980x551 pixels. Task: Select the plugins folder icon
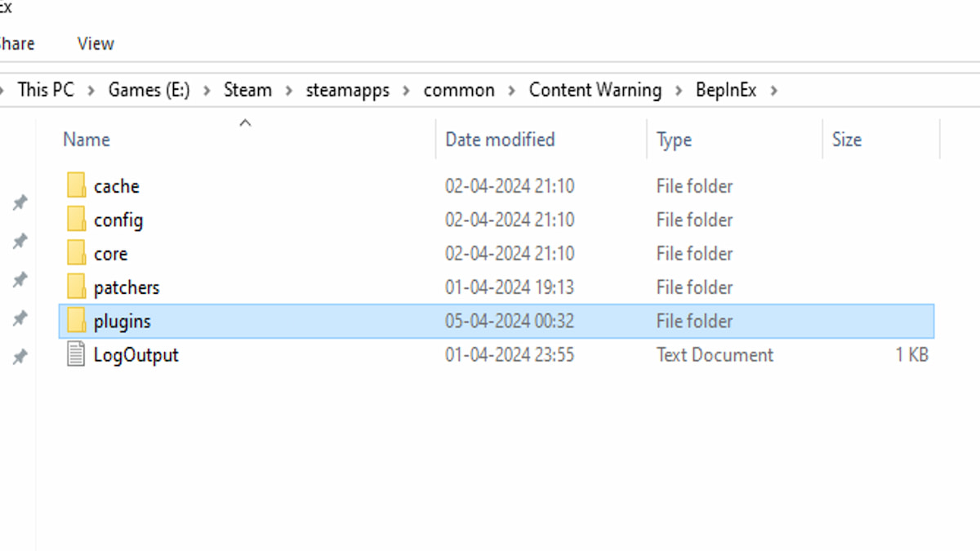[76, 322]
